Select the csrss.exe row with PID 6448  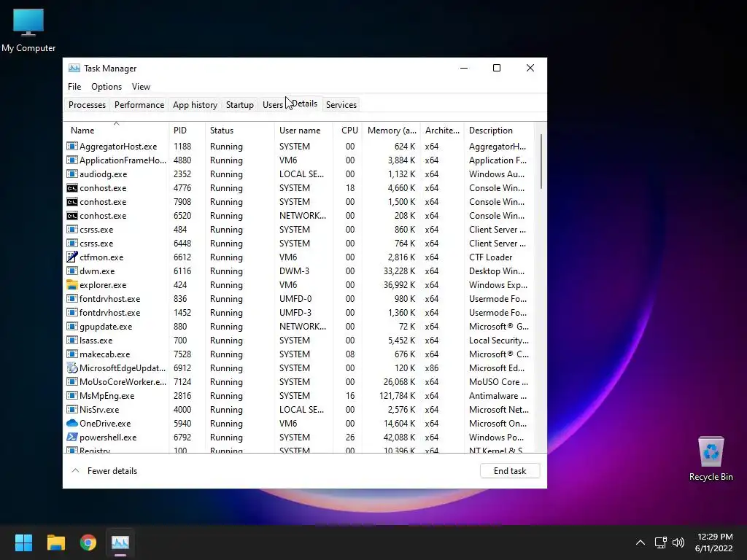click(x=299, y=244)
